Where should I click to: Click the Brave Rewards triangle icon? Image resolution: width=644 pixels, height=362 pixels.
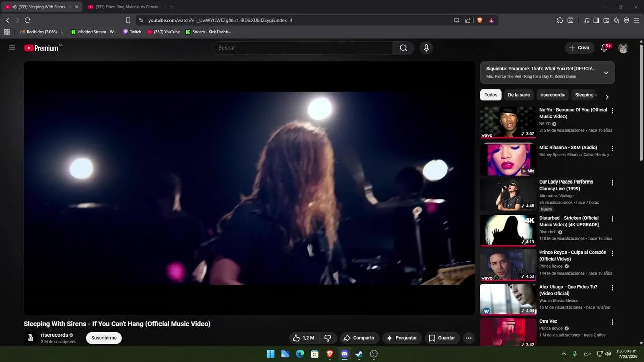(x=491, y=20)
